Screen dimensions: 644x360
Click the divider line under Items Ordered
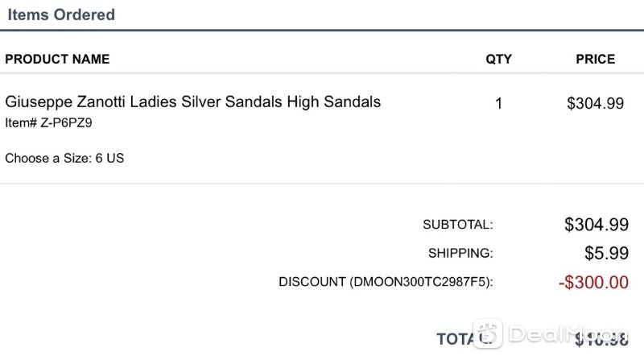(x=322, y=30)
